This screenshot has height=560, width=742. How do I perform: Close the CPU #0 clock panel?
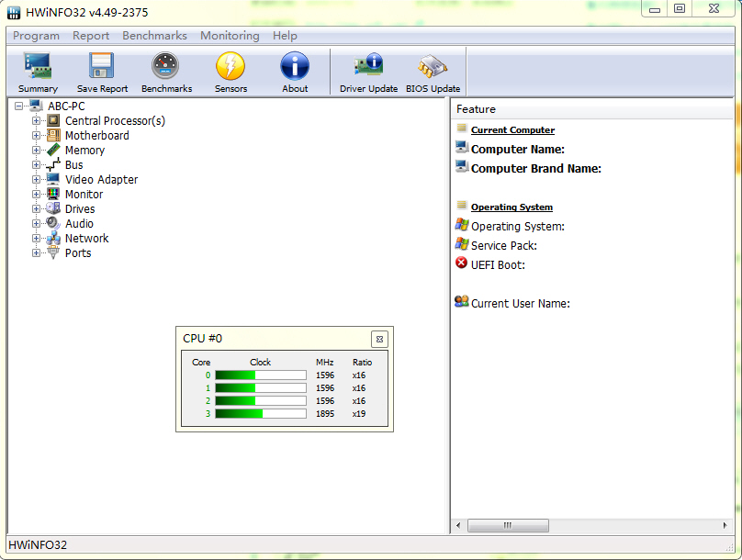click(x=379, y=339)
